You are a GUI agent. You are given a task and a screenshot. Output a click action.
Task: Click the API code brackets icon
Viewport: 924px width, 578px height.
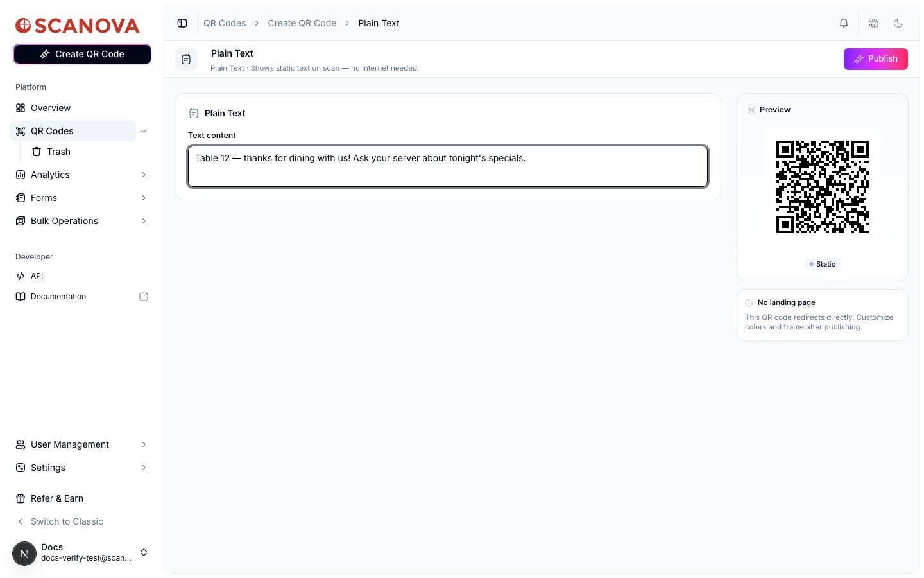click(x=21, y=276)
